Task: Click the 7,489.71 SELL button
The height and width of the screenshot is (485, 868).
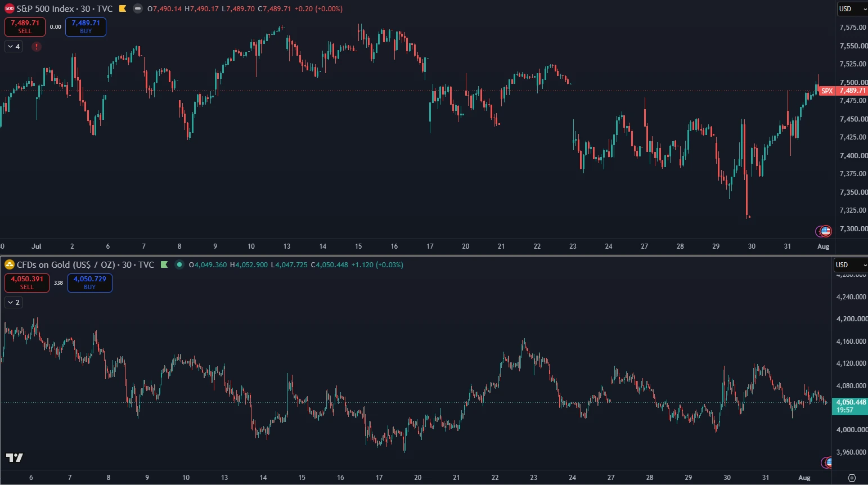Action: pos(25,27)
